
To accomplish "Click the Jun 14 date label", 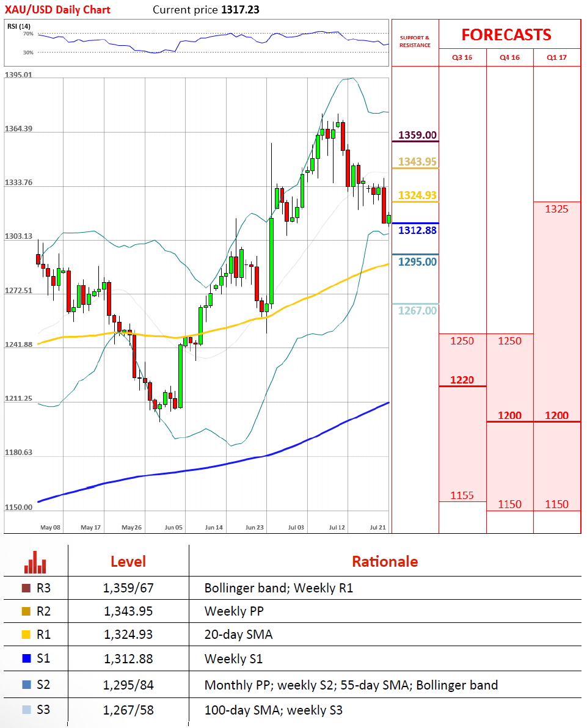I will click(x=214, y=528).
